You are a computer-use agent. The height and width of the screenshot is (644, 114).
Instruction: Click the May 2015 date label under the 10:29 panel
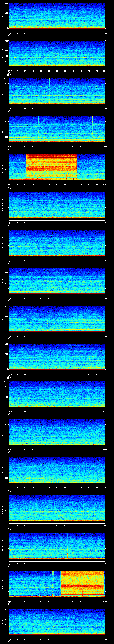point(9,36)
